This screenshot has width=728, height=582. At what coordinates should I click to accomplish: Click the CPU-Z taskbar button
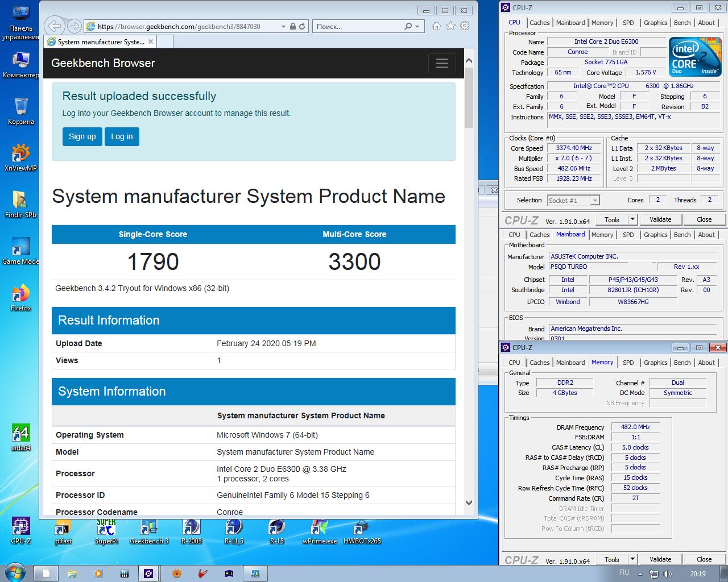pos(148,573)
